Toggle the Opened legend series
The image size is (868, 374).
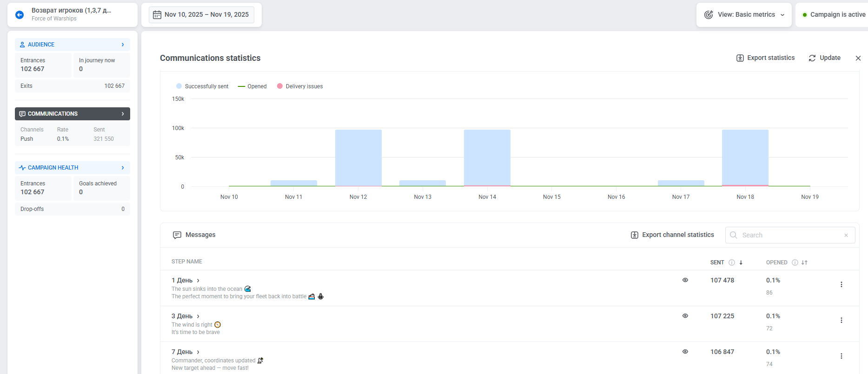click(252, 86)
